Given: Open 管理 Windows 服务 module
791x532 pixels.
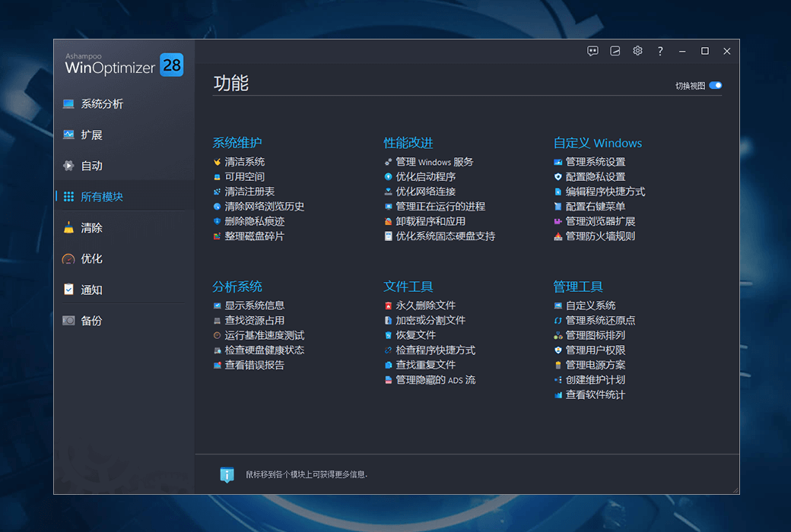Looking at the screenshot, I should 434,162.
